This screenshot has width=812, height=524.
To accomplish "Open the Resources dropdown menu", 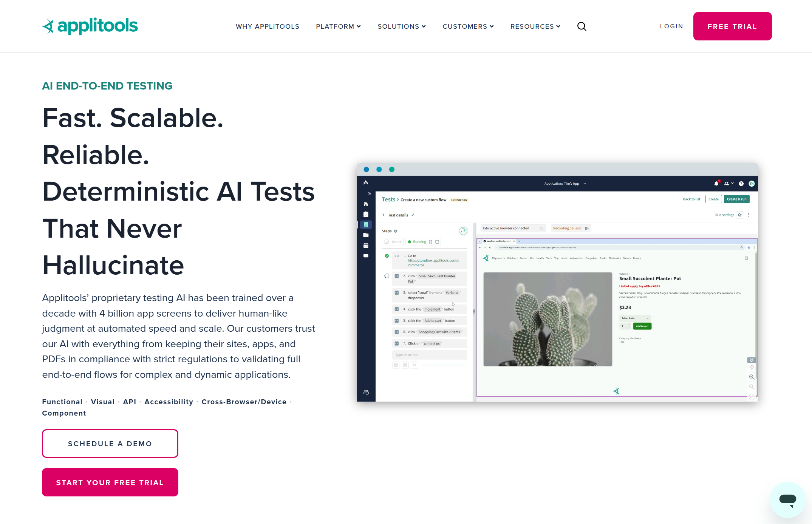I will pos(535,26).
